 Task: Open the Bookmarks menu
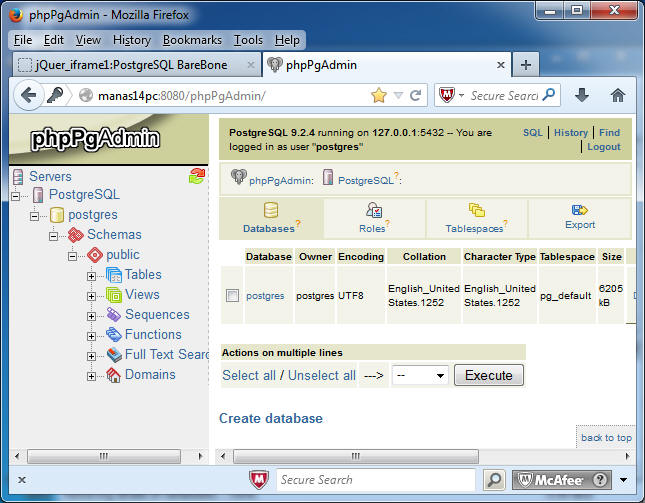point(192,40)
